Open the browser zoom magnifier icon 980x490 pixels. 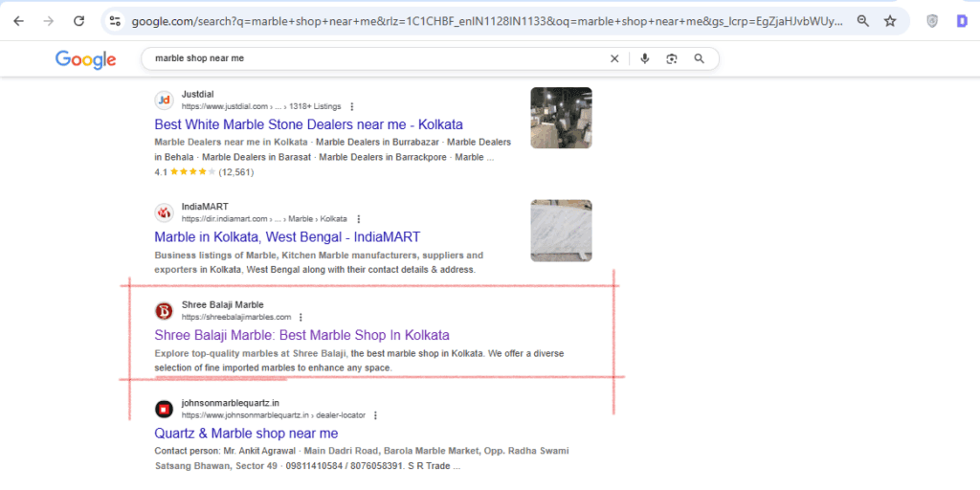(862, 20)
